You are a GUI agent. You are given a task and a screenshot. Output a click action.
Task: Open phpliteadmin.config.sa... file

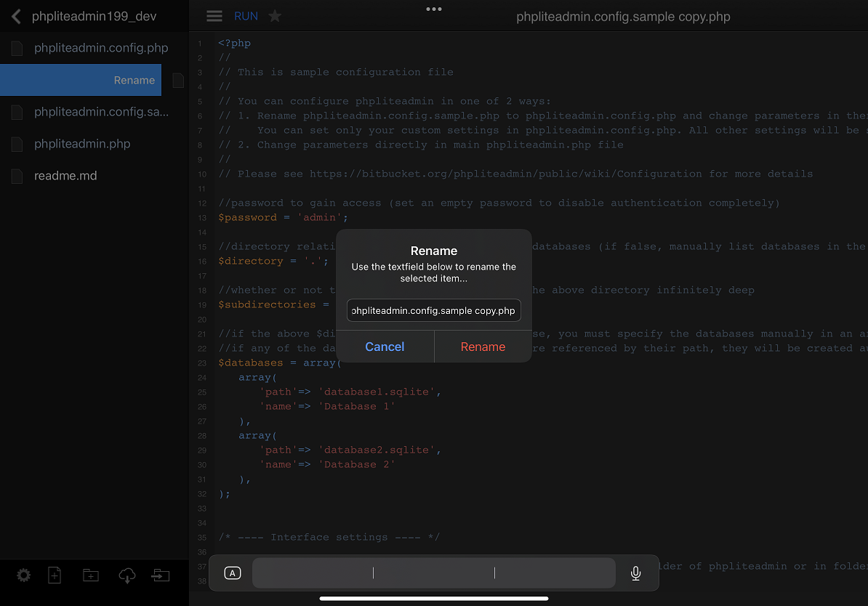[x=101, y=112]
